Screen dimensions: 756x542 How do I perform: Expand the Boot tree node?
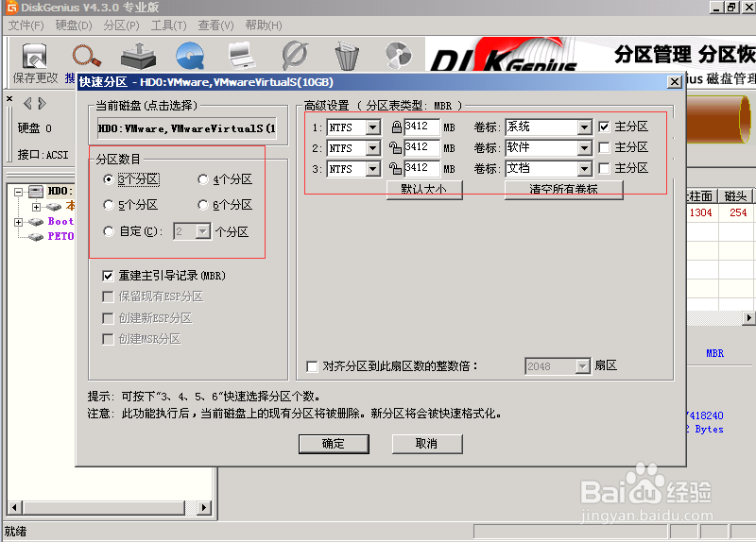(x=18, y=222)
